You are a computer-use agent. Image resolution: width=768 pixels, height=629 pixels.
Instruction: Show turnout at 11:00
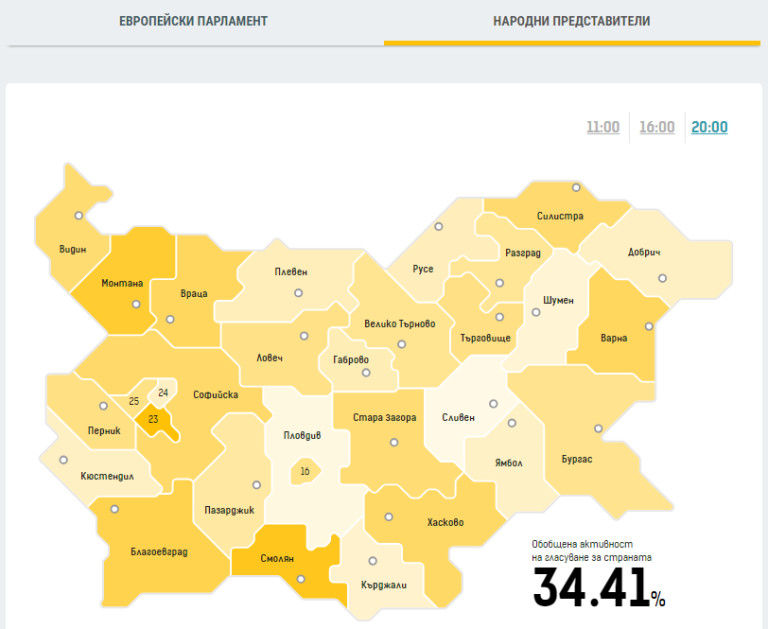[x=603, y=127]
